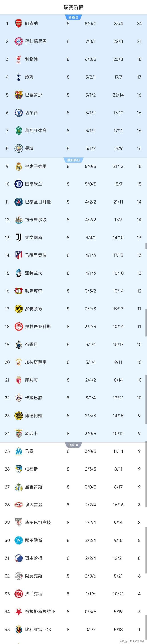Open the 纽卡斯尔联 team name link
Screen dimensions: 147x644
point(36,220)
